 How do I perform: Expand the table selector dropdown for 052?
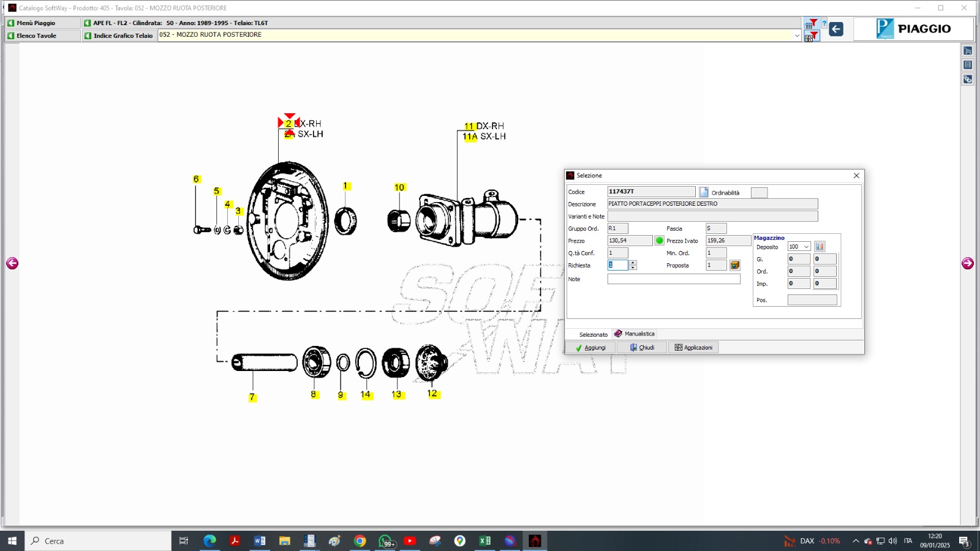(797, 36)
